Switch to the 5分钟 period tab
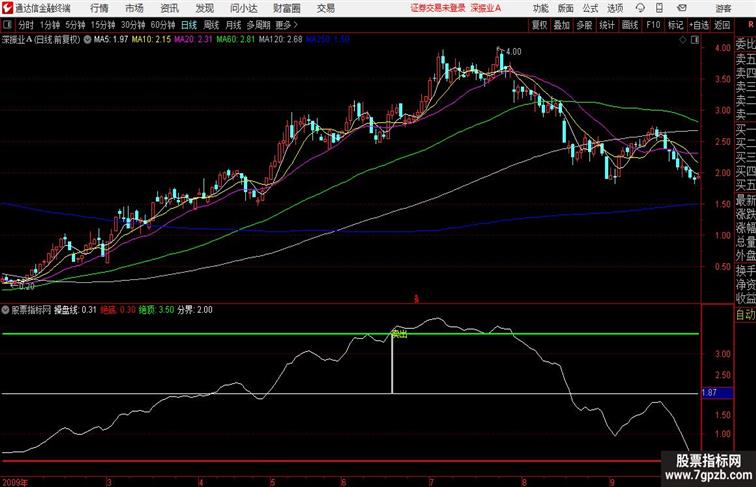 coord(75,25)
